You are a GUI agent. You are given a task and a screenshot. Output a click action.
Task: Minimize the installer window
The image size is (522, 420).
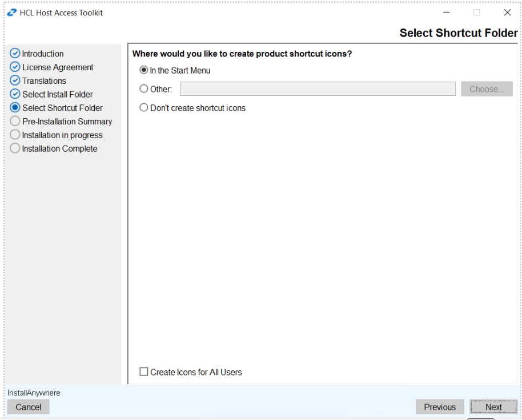pyautogui.click(x=446, y=13)
